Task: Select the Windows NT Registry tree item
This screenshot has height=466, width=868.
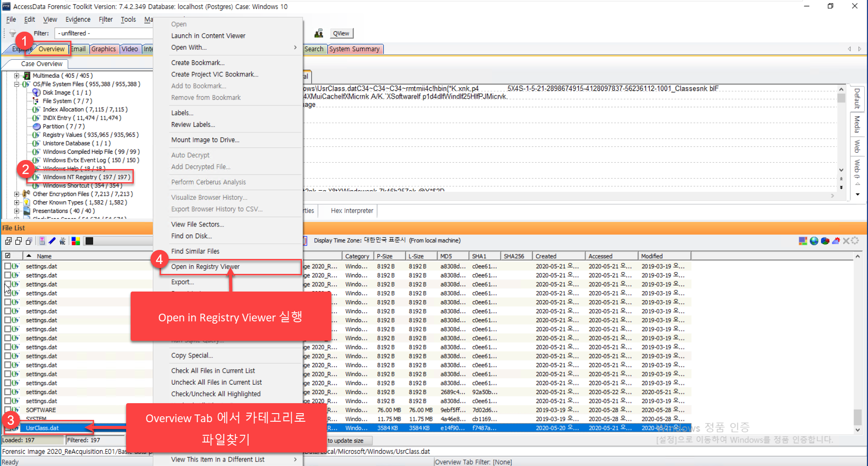Action: tap(86, 177)
